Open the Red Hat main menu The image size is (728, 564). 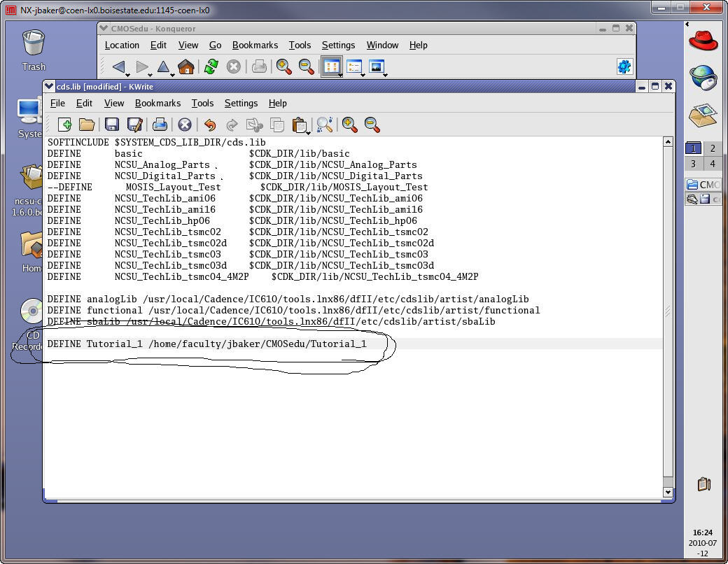tap(703, 41)
